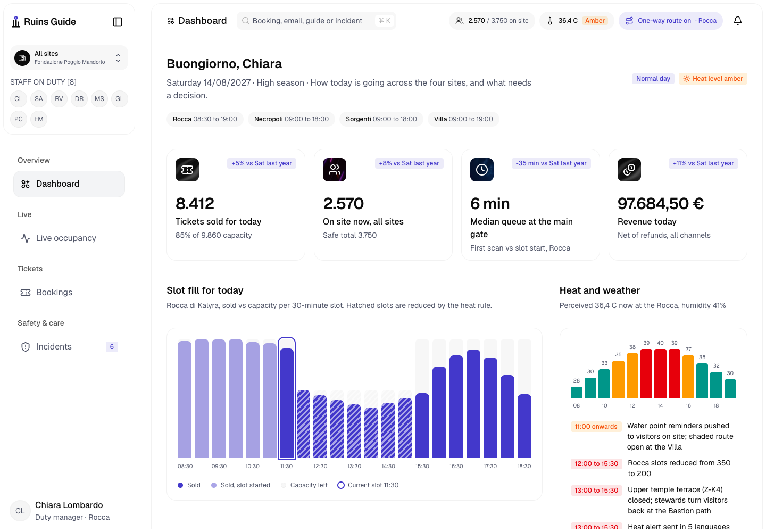Screen dimensions: 766x532
Task: Click the ticket icon in Tickets sold card
Action: pos(187,170)
